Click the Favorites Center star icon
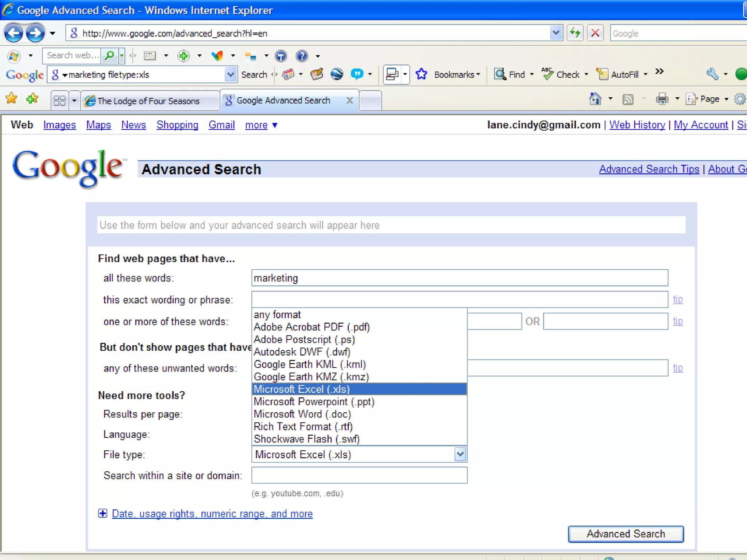 click(x=11, y=98)
